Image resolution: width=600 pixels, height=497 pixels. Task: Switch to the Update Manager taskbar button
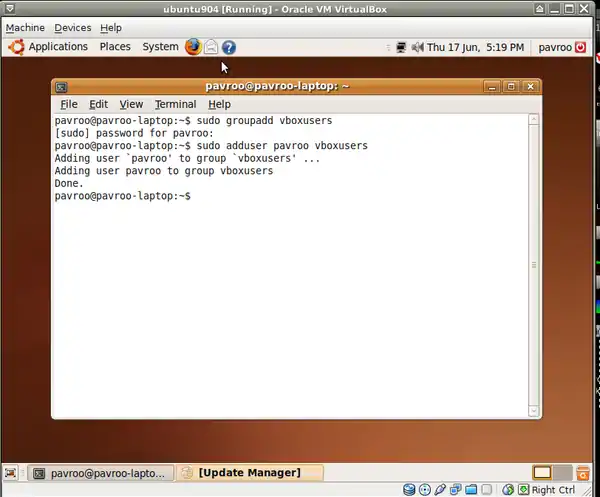[250, 473]
